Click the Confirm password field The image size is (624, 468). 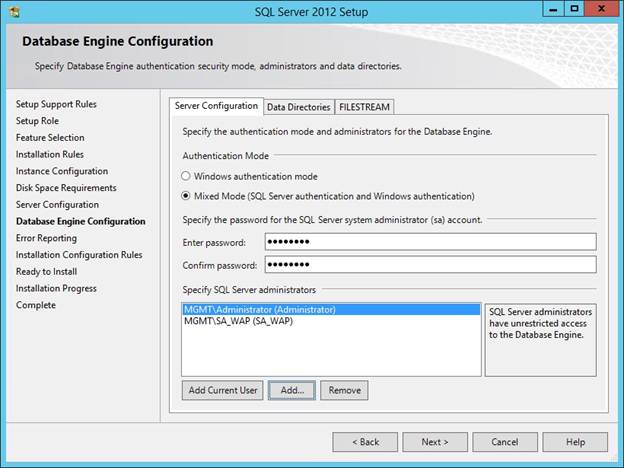(x=431, y=265)
